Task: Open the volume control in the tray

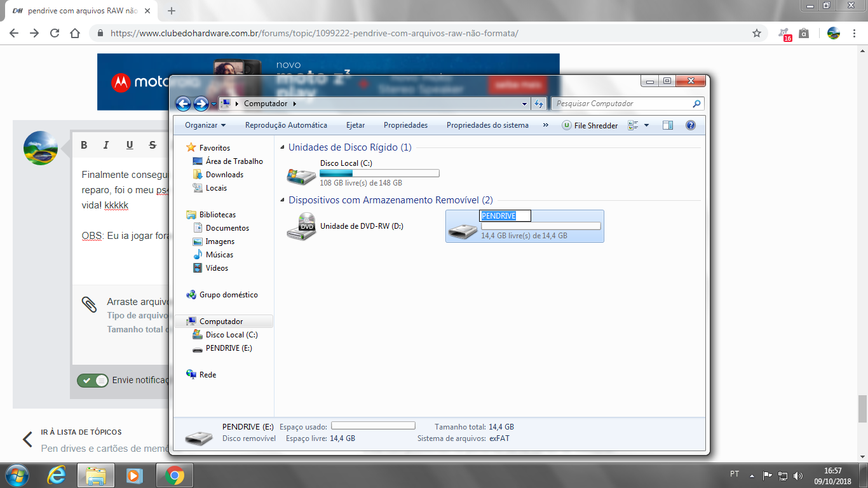Action: (798, 475)
